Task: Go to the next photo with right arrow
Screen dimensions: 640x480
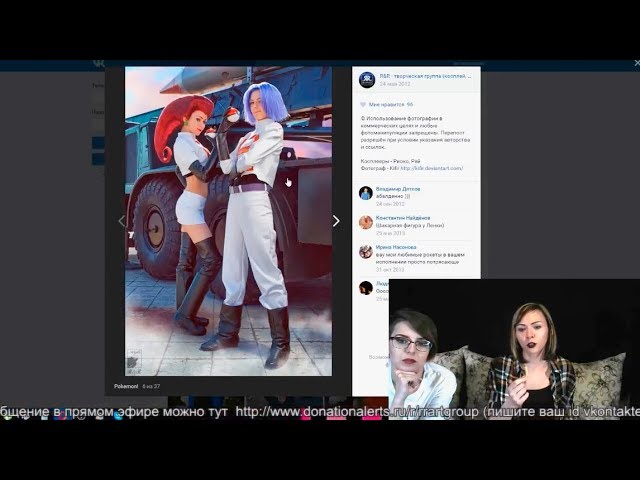Action: coord(336,221)
